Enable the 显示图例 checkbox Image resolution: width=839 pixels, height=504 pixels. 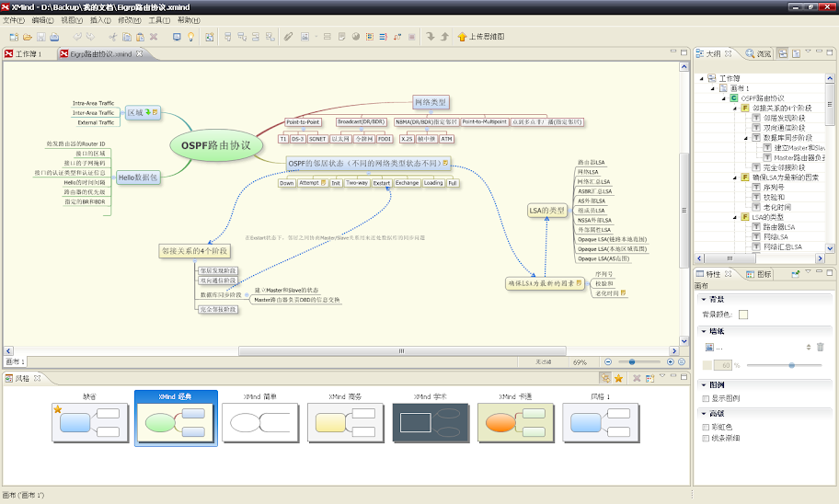tap(706, 398)
